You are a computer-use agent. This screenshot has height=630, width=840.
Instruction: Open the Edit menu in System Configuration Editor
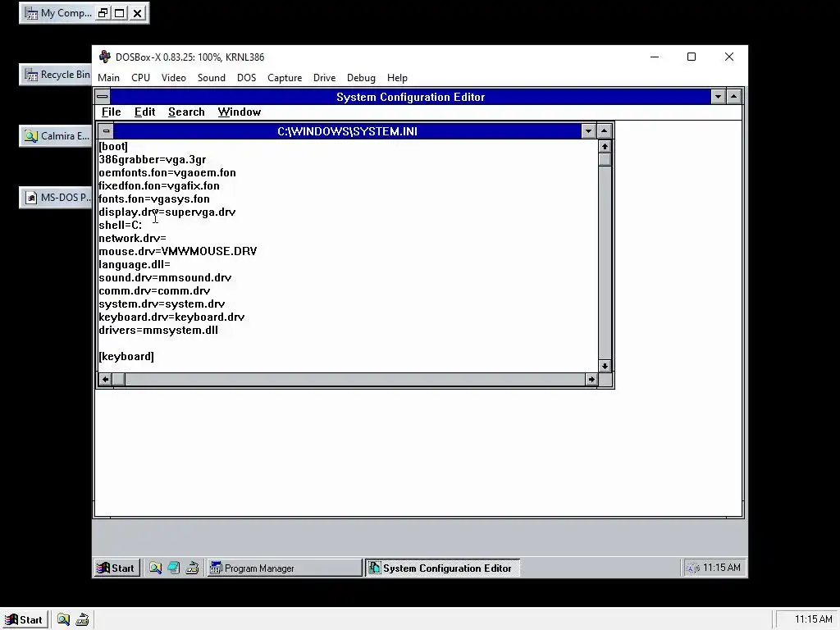point(144,112)
